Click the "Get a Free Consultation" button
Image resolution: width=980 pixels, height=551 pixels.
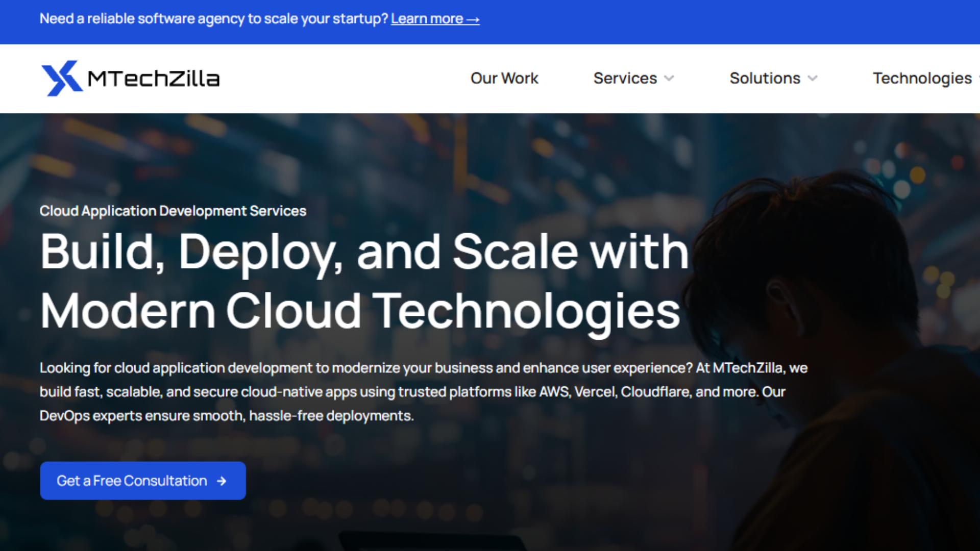142,480
